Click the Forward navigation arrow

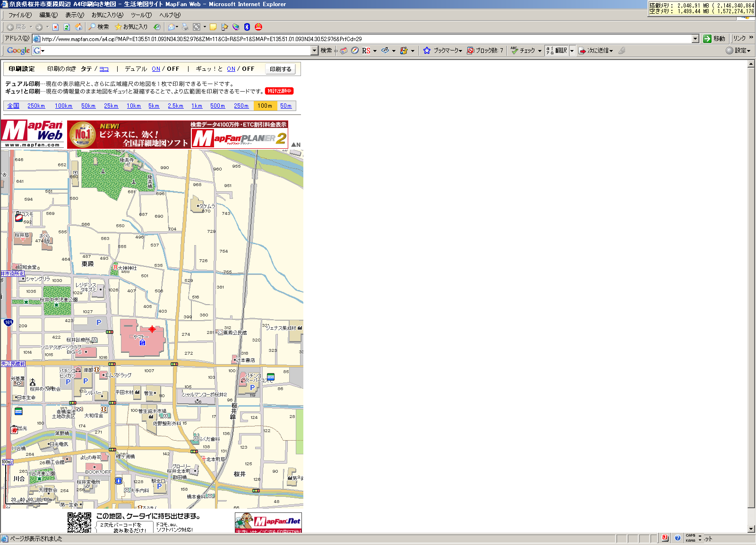(x=39, y=27)
